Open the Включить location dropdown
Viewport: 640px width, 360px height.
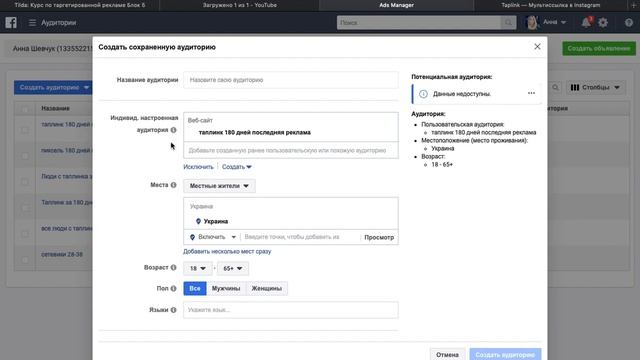pos(213,237)
